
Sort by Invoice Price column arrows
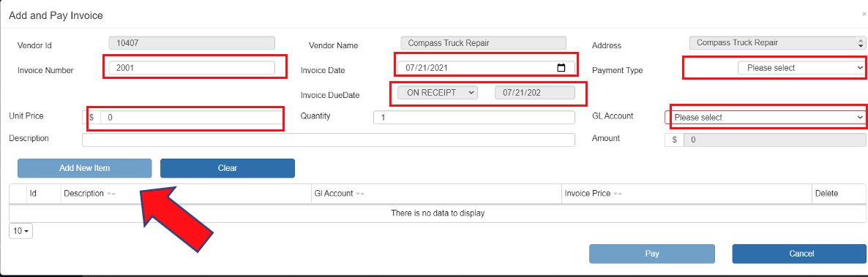click(x=617, y=194)
